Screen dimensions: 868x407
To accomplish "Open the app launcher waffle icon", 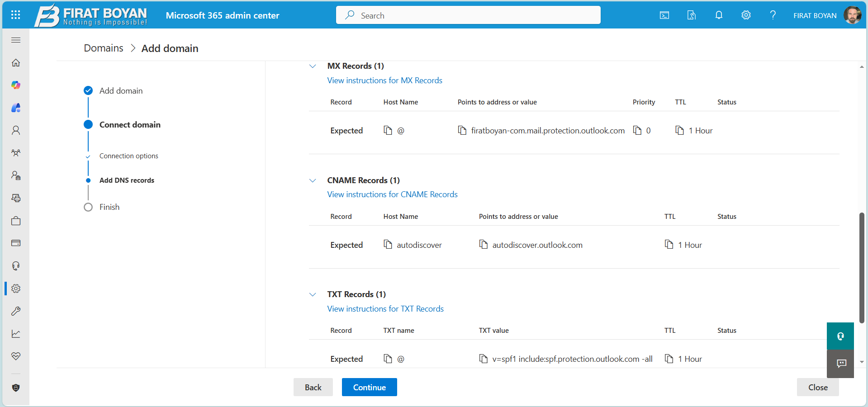I will (15, 15).
